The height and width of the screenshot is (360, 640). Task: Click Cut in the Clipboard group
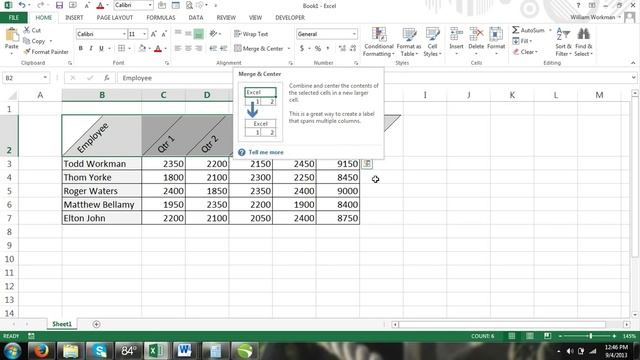click(x=32, y=30)
